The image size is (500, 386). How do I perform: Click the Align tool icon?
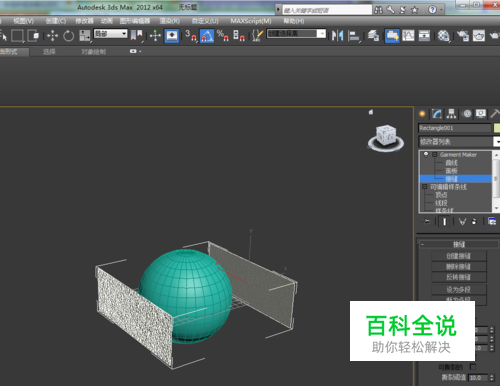(x=354, y=36)
